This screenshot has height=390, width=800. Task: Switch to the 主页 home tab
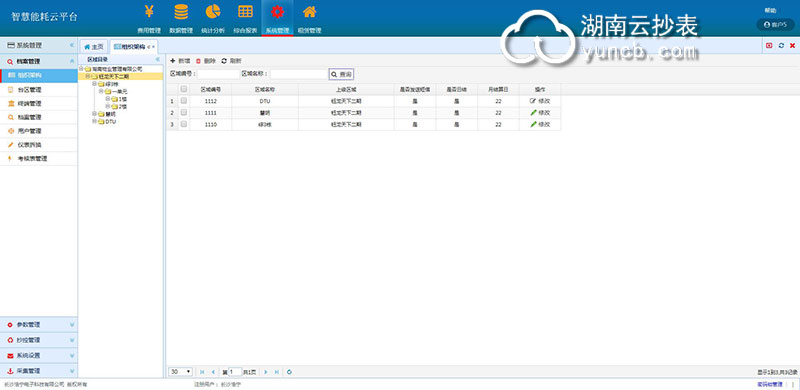pos(94,46)
